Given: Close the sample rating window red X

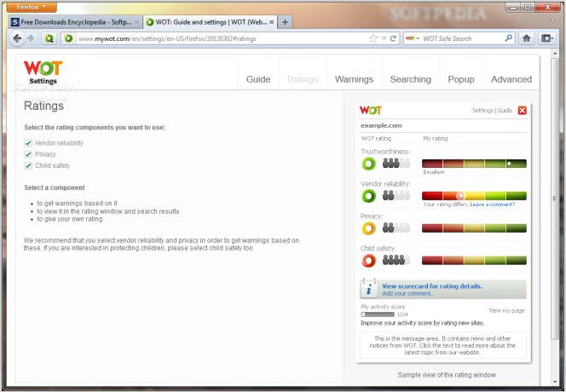Looking at the screenshot, I should [522, 111].
